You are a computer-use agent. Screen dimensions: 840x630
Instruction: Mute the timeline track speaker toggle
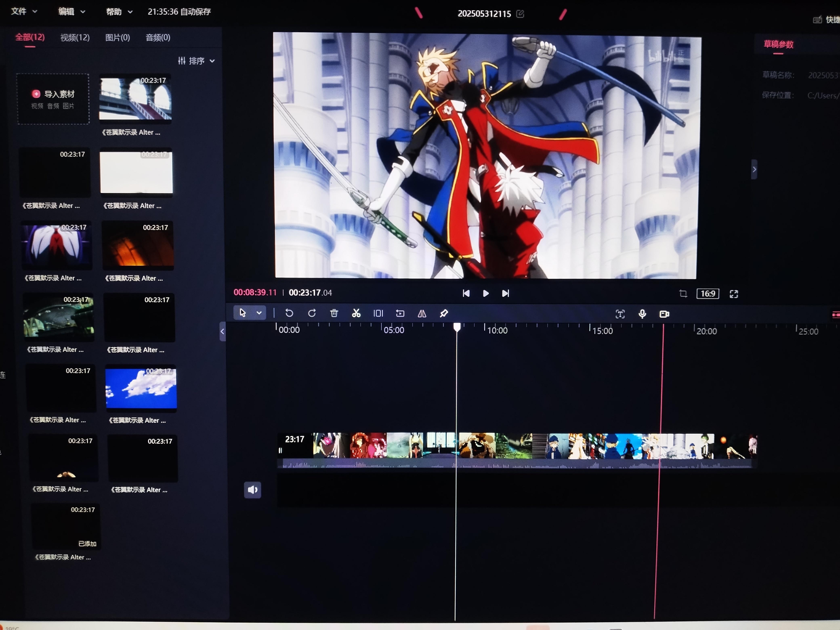click(x=253, y=490)
